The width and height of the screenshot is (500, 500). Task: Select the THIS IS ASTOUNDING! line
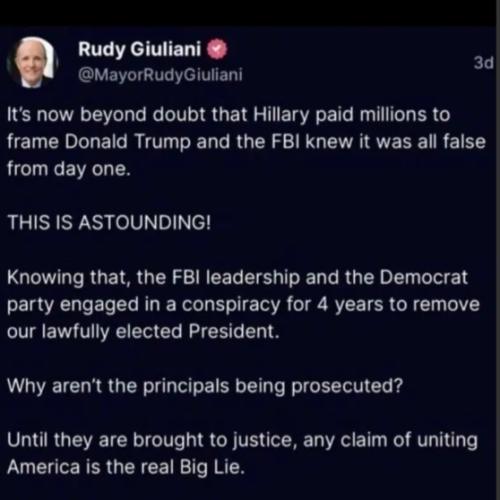coord(109,222)
